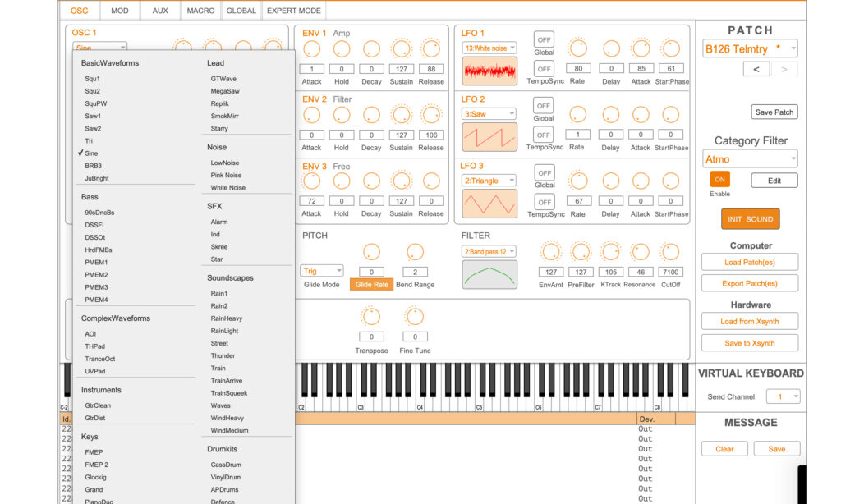
Task: Click the filter CutOff knob
Action: point(670,251)
